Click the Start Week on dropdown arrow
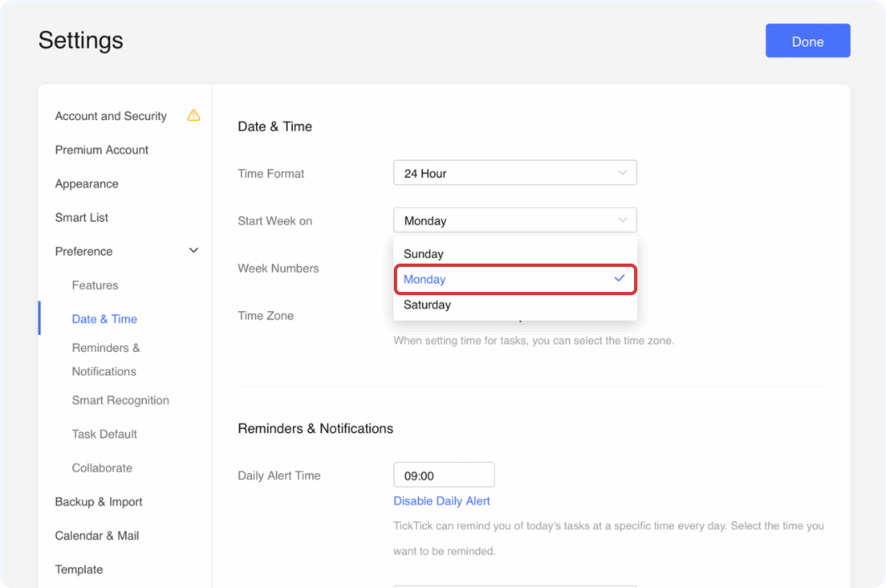The height and width of the screenshot is (588, 886). 622,219
